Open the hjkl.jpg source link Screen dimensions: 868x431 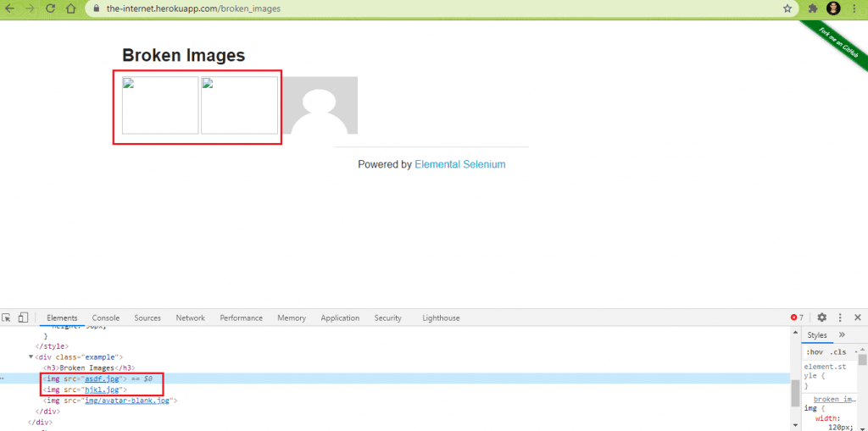(102, 390)
